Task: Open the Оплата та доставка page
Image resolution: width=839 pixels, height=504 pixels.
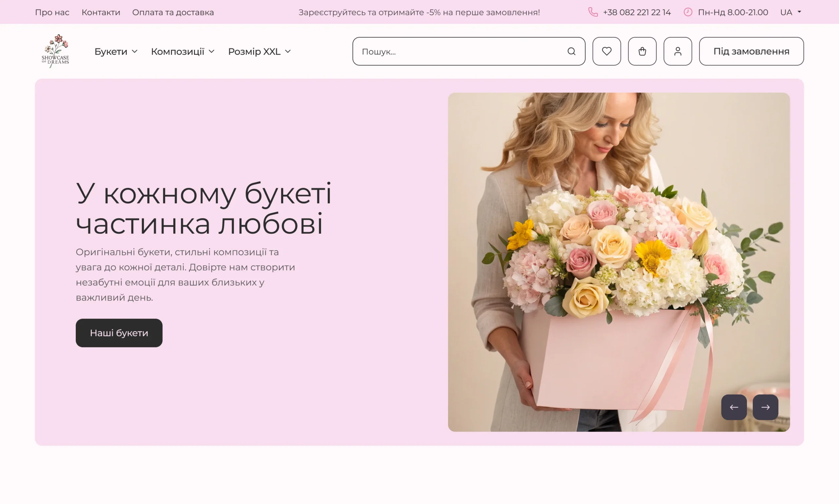Action: [173, 12]
